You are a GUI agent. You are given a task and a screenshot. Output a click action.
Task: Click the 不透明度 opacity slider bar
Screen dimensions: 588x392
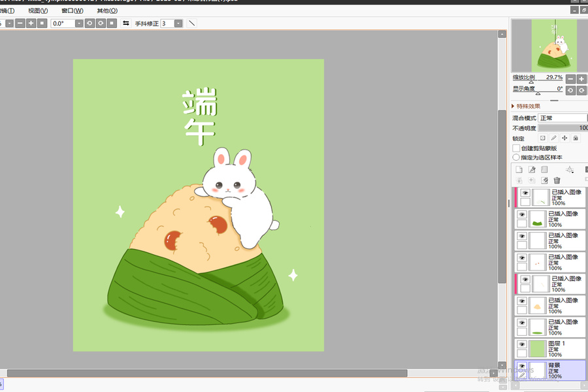pos(563,128)
